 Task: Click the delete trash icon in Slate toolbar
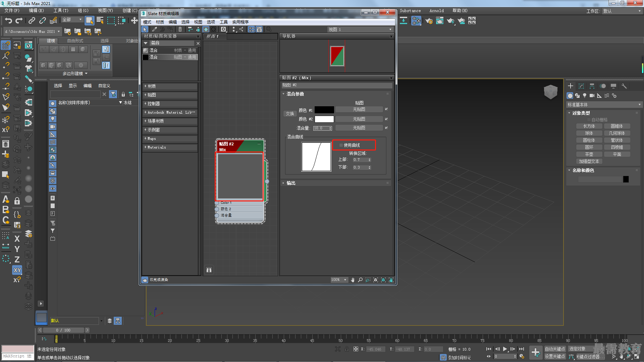[180, 29]
